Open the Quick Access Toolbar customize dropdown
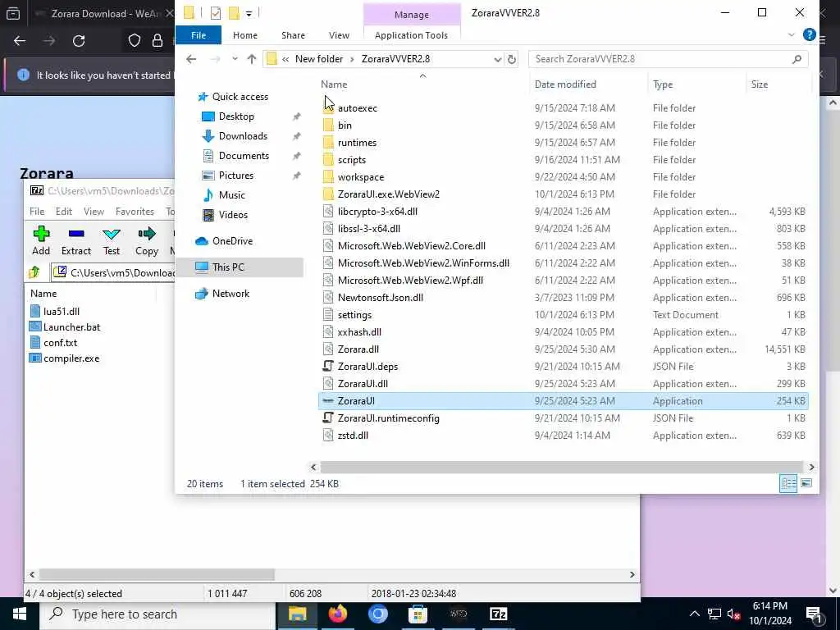 [x=249, y=13]
